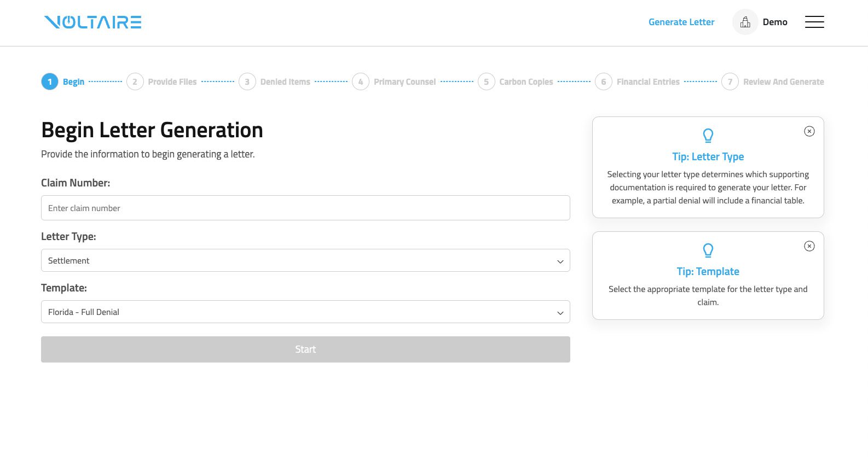Click the lightbulb icon above Tip: Template
This screenshot has width=868, height=473.
pyautogui.click(x=708, y=250)
